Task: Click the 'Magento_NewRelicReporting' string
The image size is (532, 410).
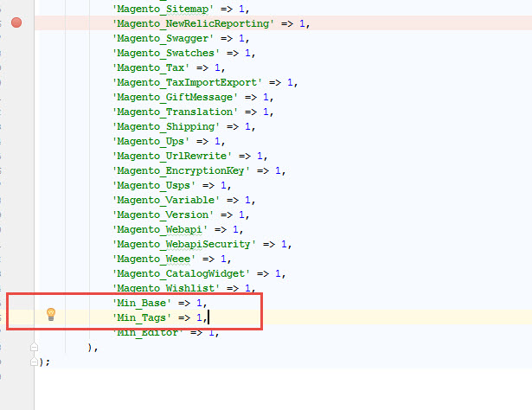Action: (x=193, y=23)
